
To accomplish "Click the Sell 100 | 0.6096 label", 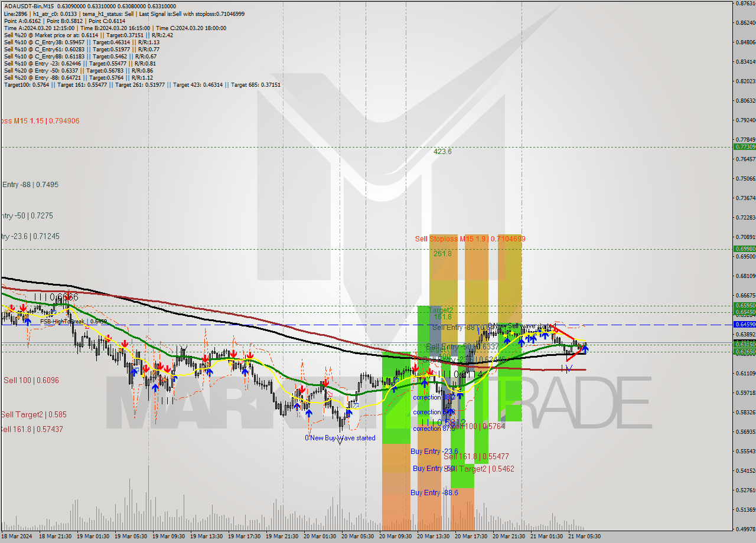I will click(x=31, y=381).
